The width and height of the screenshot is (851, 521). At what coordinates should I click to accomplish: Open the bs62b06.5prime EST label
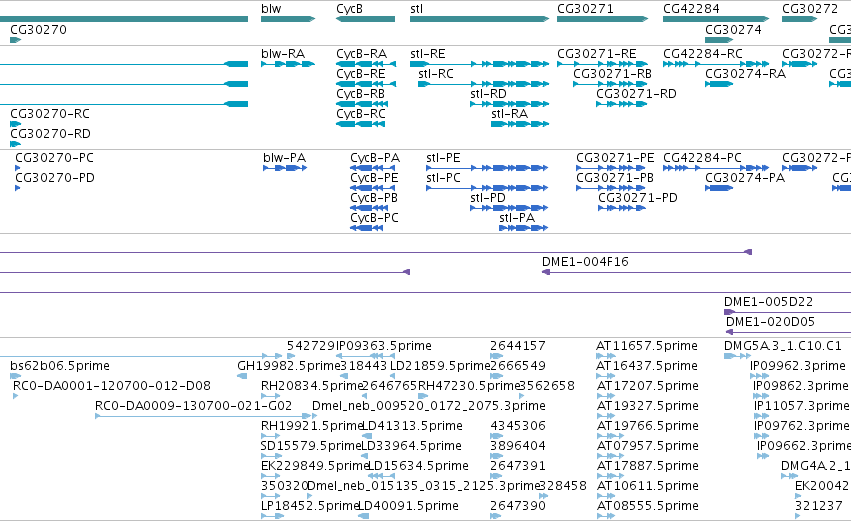pos(60,366)
